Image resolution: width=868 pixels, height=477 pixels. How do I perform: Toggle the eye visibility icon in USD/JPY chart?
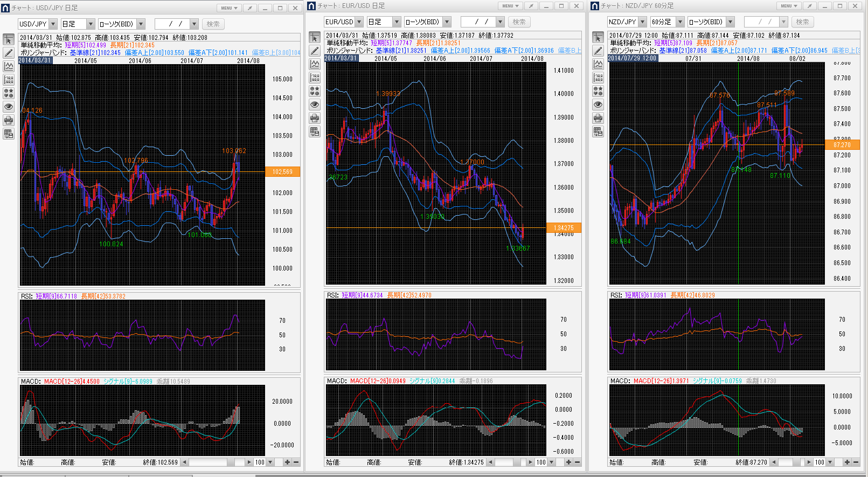(9, 107)
